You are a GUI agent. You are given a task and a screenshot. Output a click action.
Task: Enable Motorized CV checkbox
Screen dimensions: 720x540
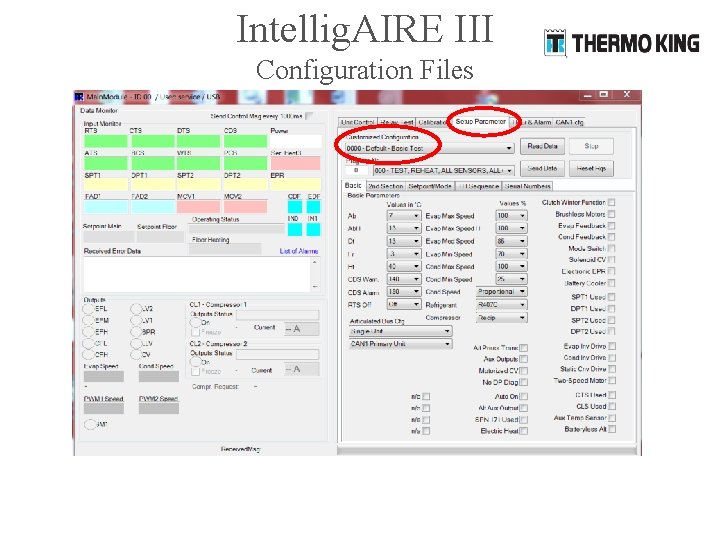(524, 371)
